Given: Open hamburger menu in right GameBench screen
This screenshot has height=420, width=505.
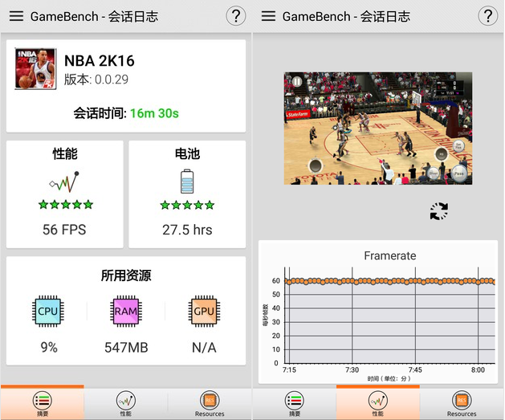Looking at the screenshot, I should coord(268,16).
